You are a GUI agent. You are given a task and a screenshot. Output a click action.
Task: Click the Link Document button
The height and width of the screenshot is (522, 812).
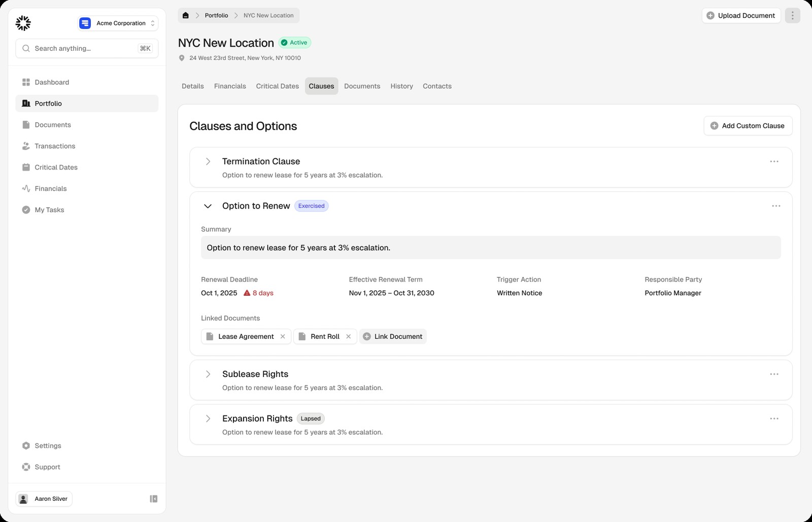click(393, 337)
